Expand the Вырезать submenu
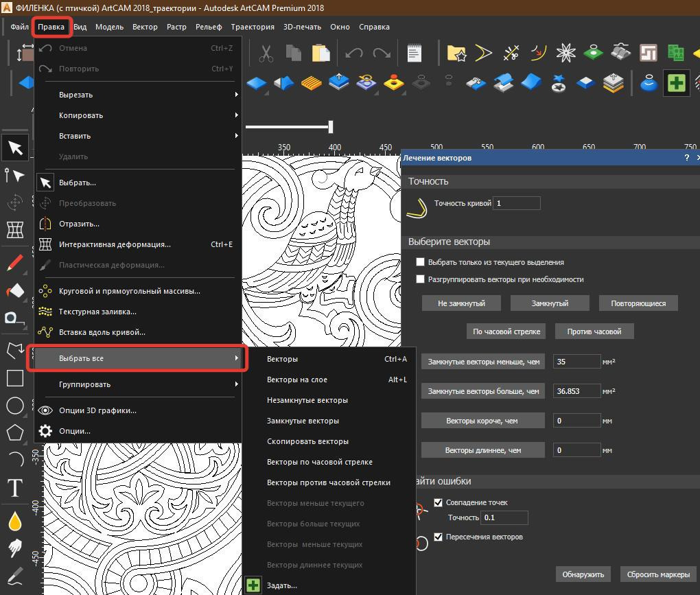700x595 pixels. [x=139, y=95]
